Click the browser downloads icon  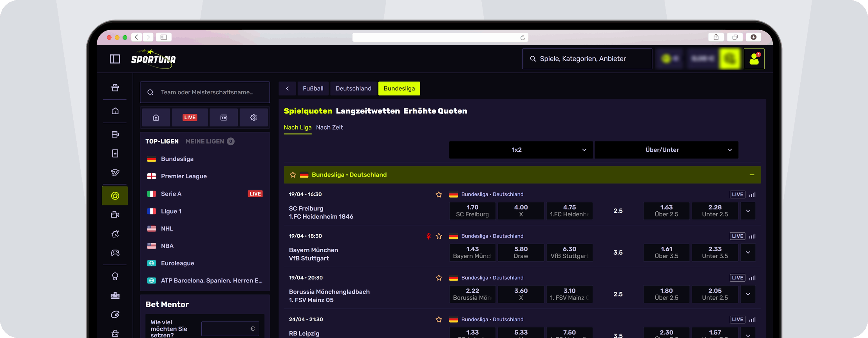pos(753,37)
